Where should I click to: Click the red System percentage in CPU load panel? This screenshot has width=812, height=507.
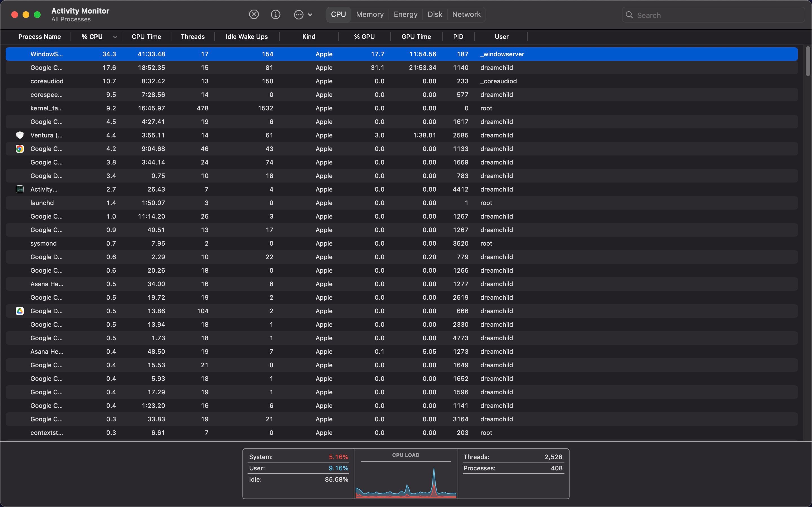pyautogui.click(x=338, y=456)
